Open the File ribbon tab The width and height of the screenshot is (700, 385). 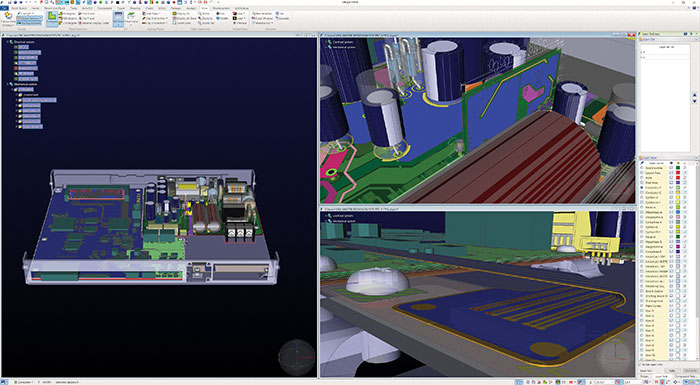coord(4,8)
